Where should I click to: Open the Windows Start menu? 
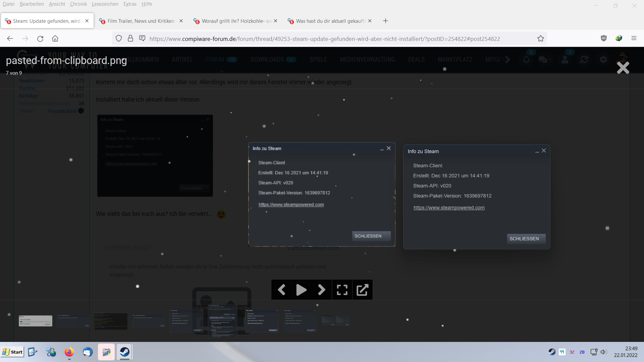[13, 352]
